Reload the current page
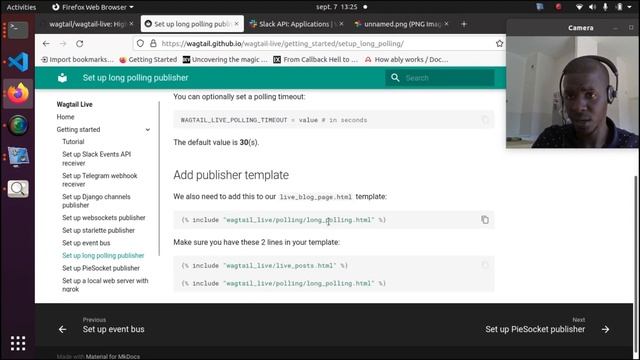This screenshot has height=360, width=640. pyautogui.click(x=80, y=44)
